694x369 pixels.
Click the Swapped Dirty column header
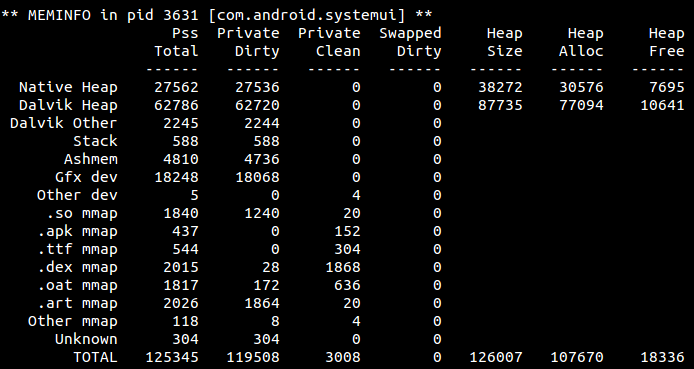point(410,42)
